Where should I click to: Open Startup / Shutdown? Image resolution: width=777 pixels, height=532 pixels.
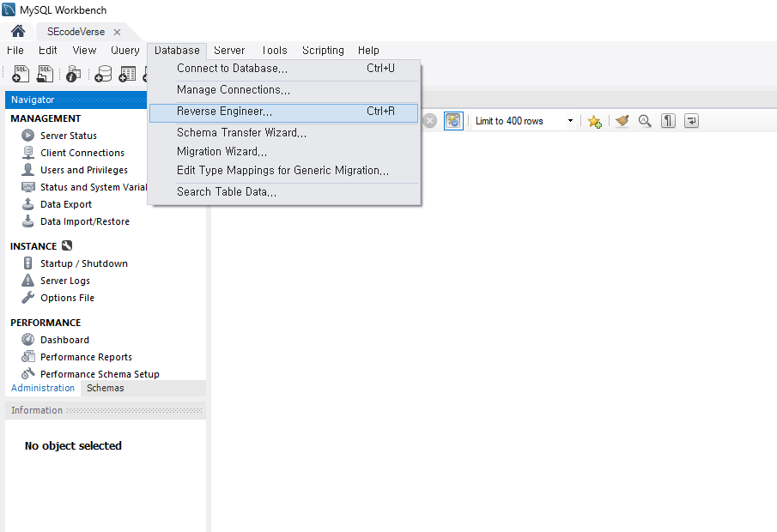click(84, 263)
